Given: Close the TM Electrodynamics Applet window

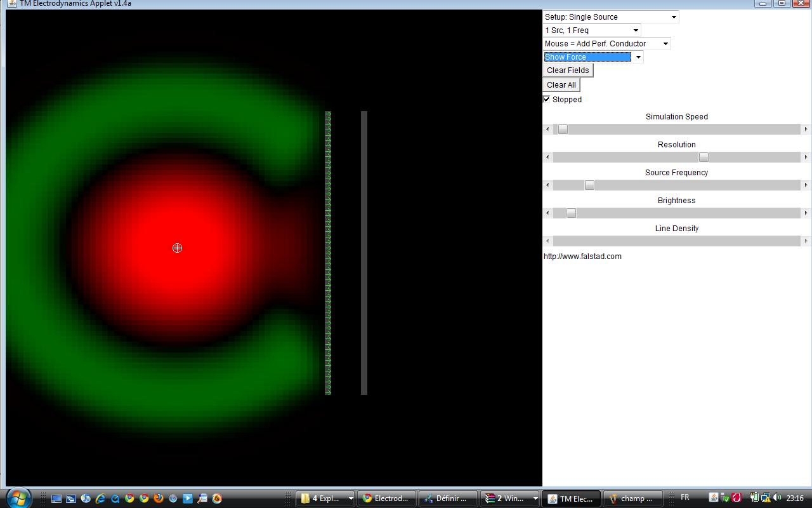Looking at the screenshot, I should tap(801, 3).
